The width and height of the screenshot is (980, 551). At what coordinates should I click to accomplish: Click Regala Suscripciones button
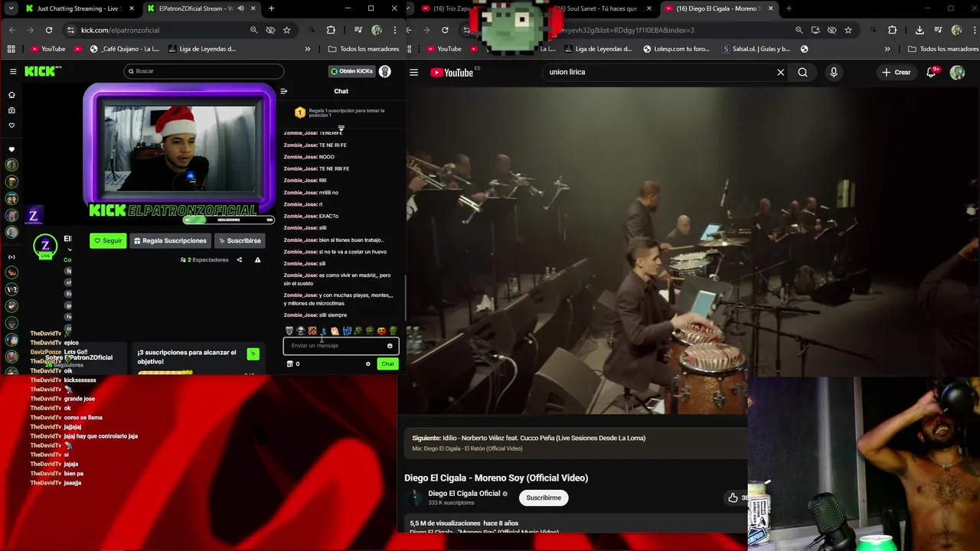coord(170,240)
